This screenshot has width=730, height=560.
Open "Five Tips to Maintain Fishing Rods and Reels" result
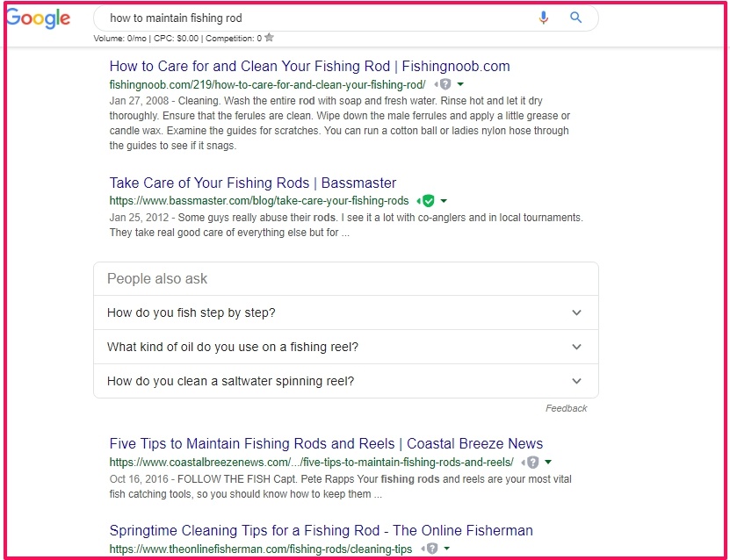pyautogui.click(x=326, y=444)
